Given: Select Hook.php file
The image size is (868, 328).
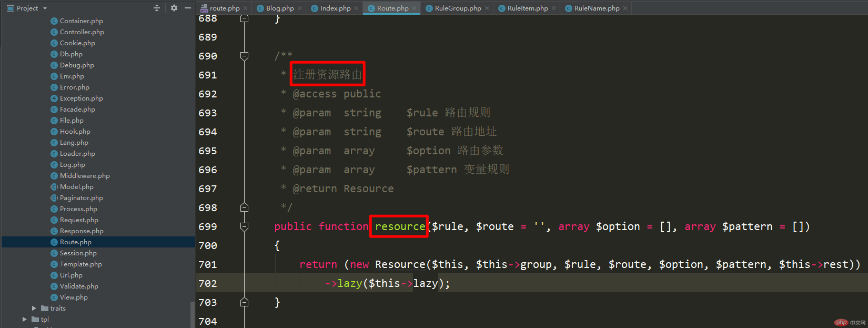Looking at the screenshot, I should click(75, 132).
